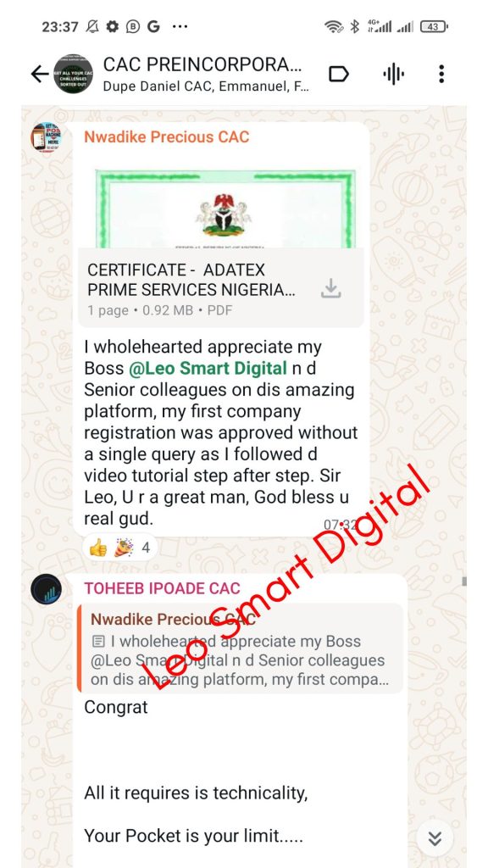Open TOHEEB IPOADE CAC's avatar
The width and height of the screenshot is (488, 868).
coord(46,588)
